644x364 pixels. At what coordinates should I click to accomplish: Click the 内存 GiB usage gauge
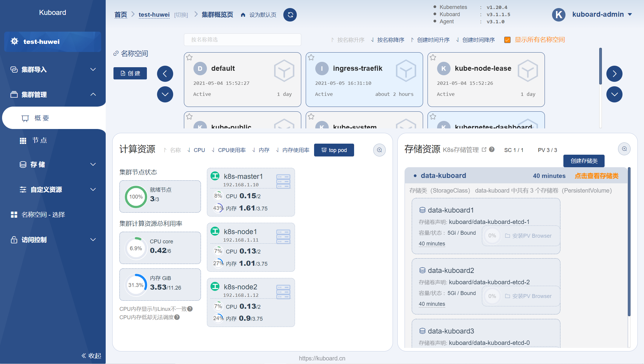coord(136,285)
